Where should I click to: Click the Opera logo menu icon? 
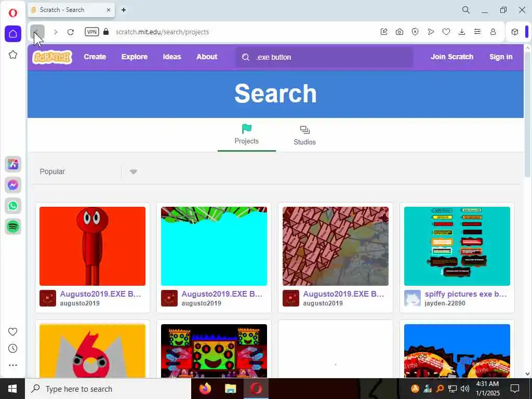[13, 13]
